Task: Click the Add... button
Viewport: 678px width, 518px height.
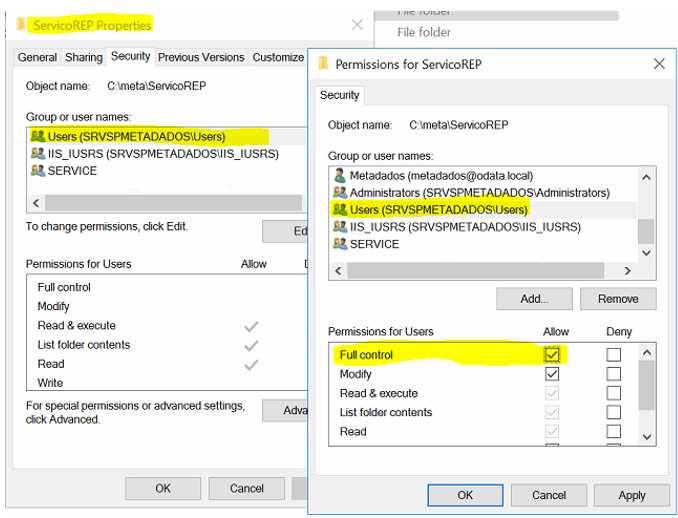Action: pos(534,298)
